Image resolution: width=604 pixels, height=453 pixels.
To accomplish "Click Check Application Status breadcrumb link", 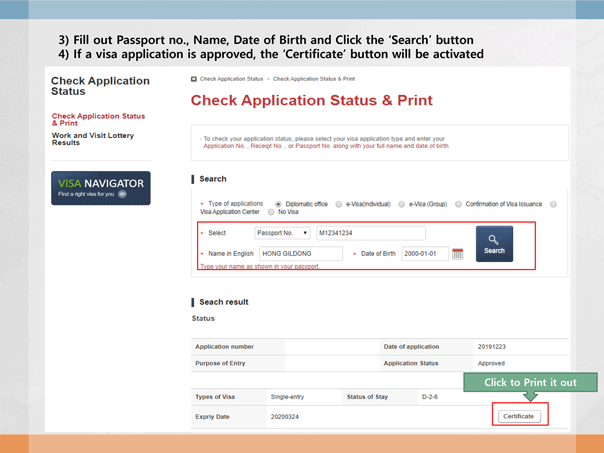I will [x=231, y=78].
